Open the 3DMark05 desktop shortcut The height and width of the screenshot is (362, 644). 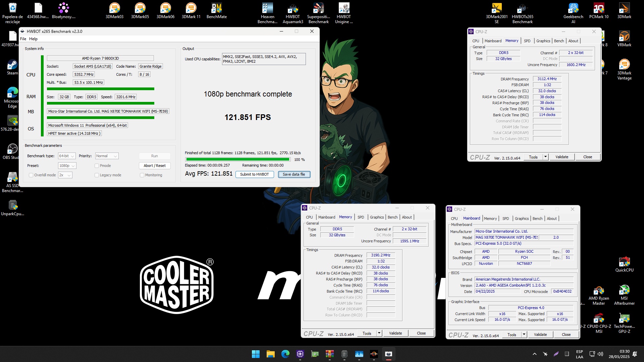(x=140, y=11)
